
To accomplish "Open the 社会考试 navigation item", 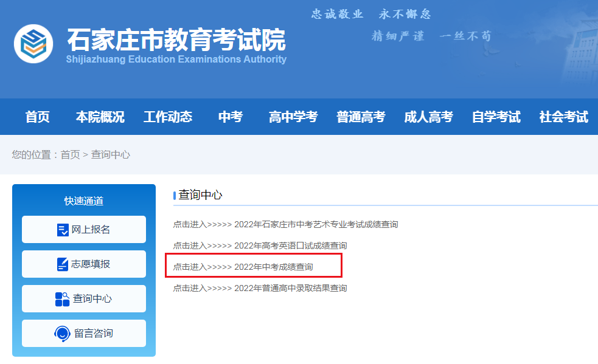I will (x=563, y=117).
